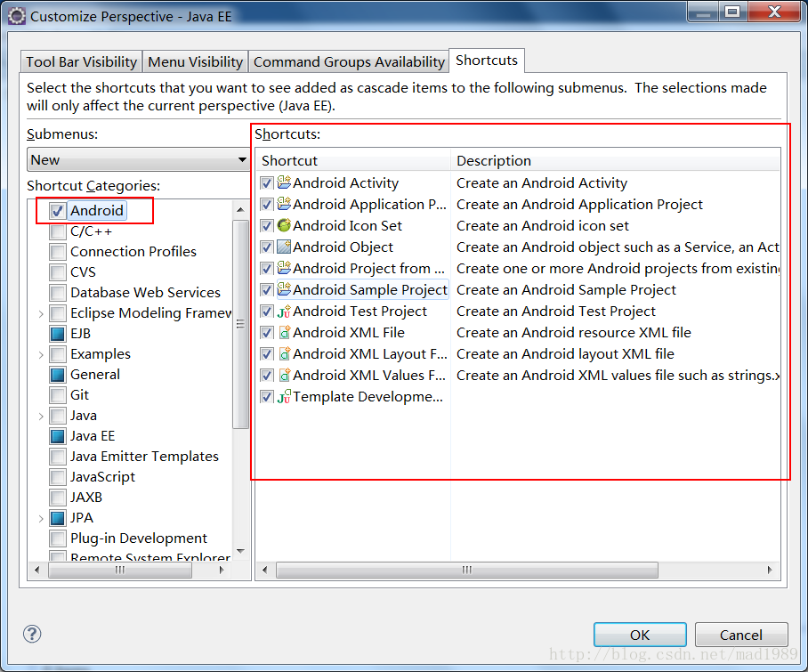Click categories list scroll-down arrow
808x672 pixels.
[x=240, y=551]
